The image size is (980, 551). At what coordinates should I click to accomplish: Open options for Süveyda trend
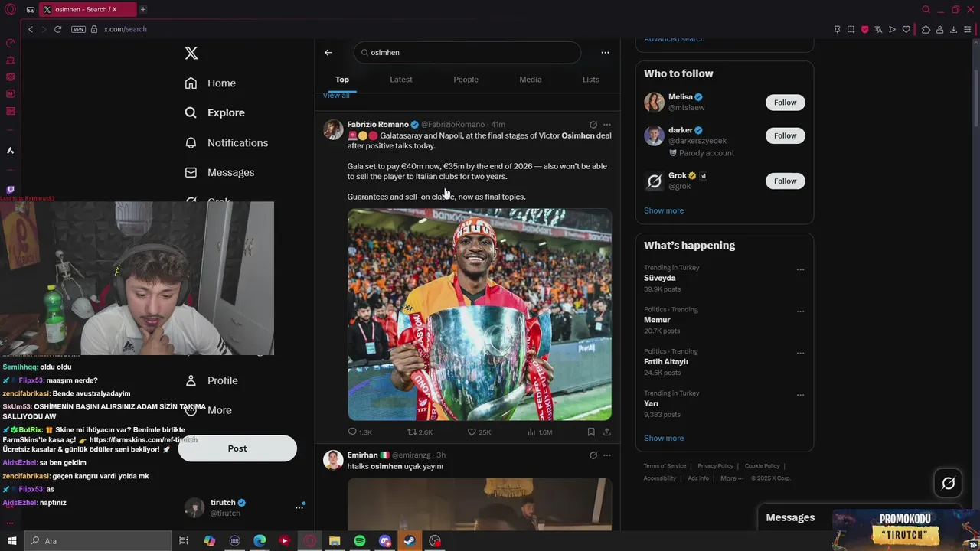click(x=800, y=269)
